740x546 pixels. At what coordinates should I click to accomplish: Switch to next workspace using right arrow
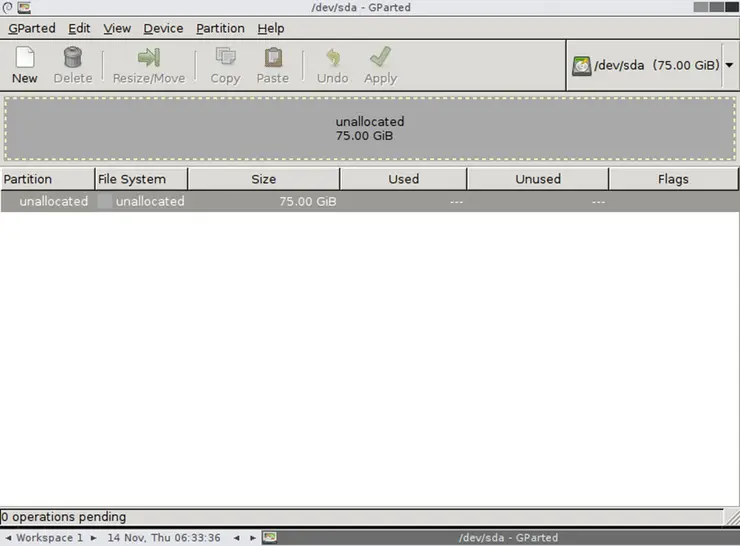pos(94,538)
